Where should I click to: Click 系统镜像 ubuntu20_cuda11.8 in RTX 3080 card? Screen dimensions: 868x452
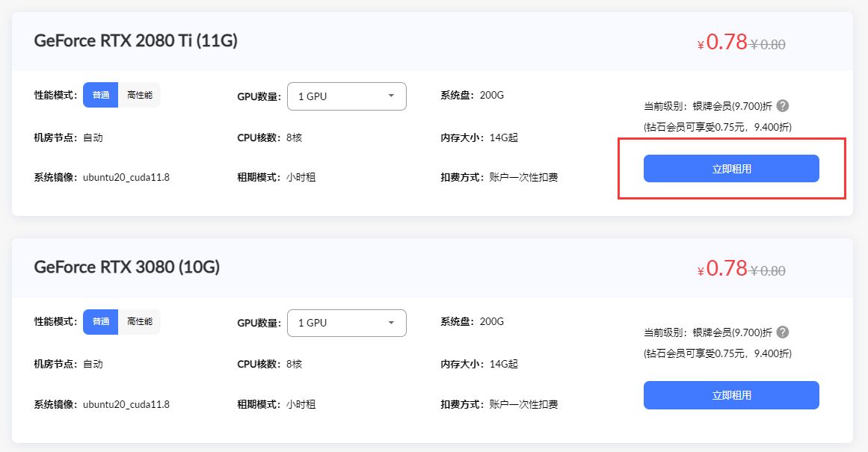102,404
